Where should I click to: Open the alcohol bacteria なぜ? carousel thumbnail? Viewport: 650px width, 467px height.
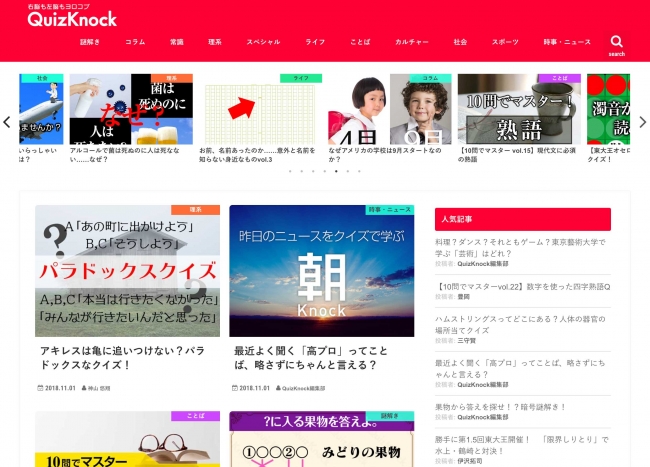131,109
